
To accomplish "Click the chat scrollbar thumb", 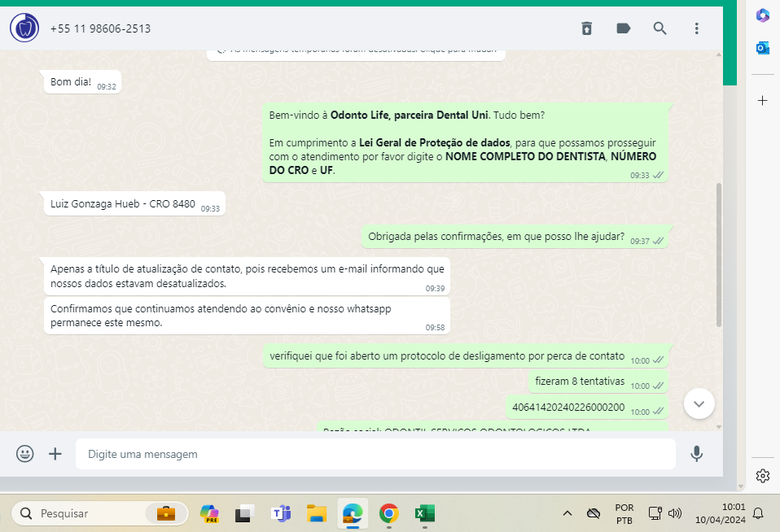I will (x=719, y=255).
